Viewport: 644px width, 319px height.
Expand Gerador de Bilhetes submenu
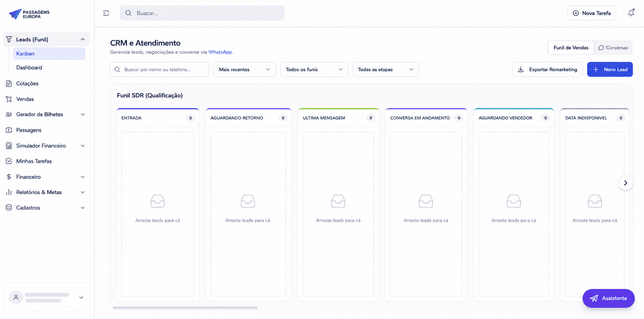[x=82, y=115]
